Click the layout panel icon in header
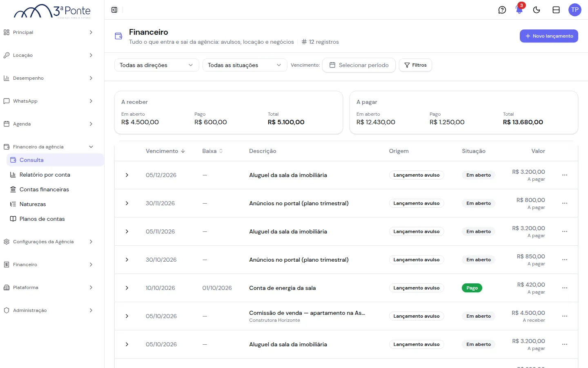The image size is (588, 368). [556, 10]
